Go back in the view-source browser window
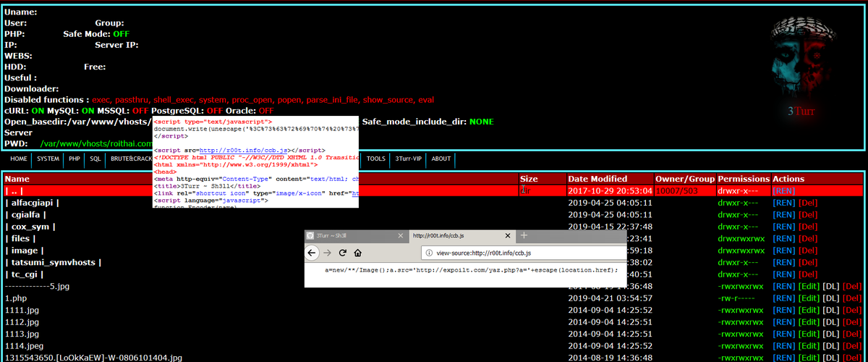Viewport: 868px width, 362px height. (312, 253)
